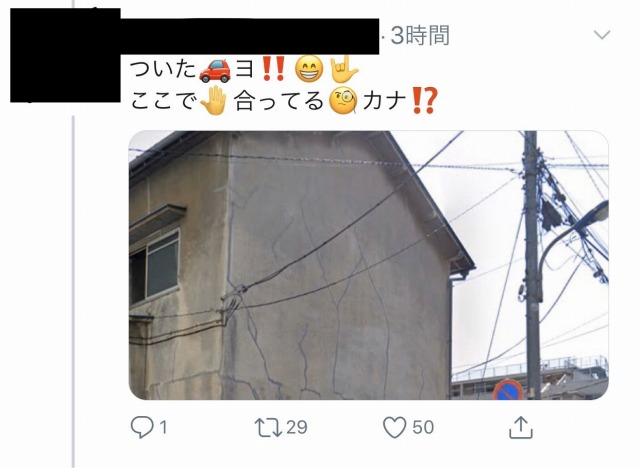Viewport: 640px width, 468px height.
Task: Retweet this post with the arrows icon
Action: tap(268, 427)
